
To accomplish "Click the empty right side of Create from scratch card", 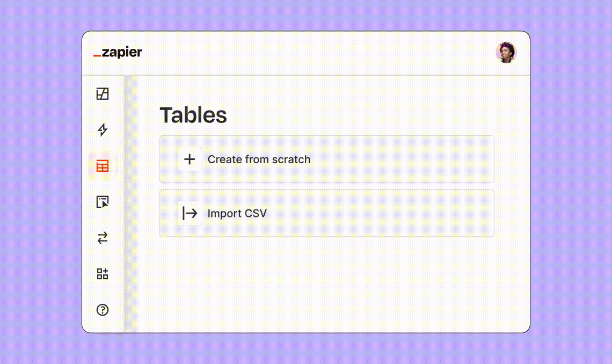I will tap(402, 159).
